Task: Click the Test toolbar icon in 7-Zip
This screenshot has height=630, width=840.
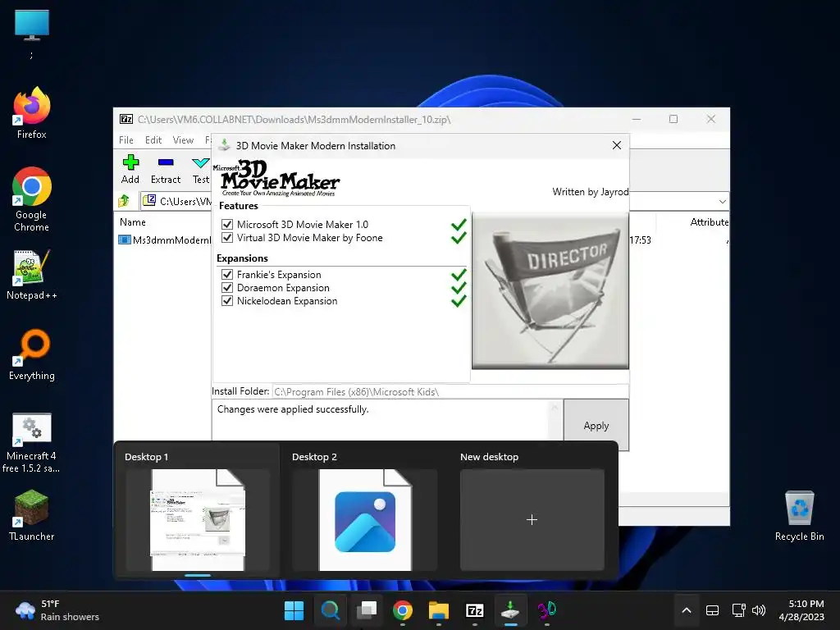Action: (x=201, y=169)
